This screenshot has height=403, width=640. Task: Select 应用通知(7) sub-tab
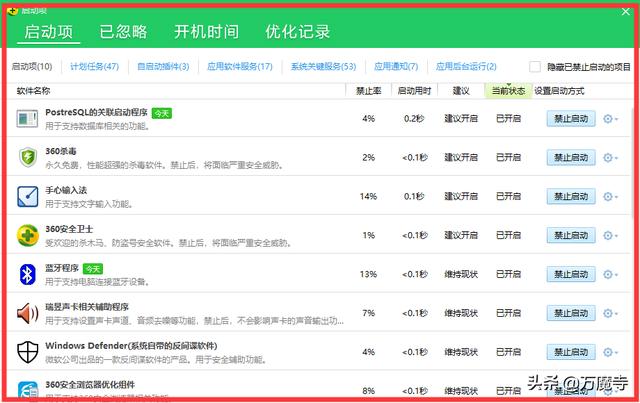point(396,67)
